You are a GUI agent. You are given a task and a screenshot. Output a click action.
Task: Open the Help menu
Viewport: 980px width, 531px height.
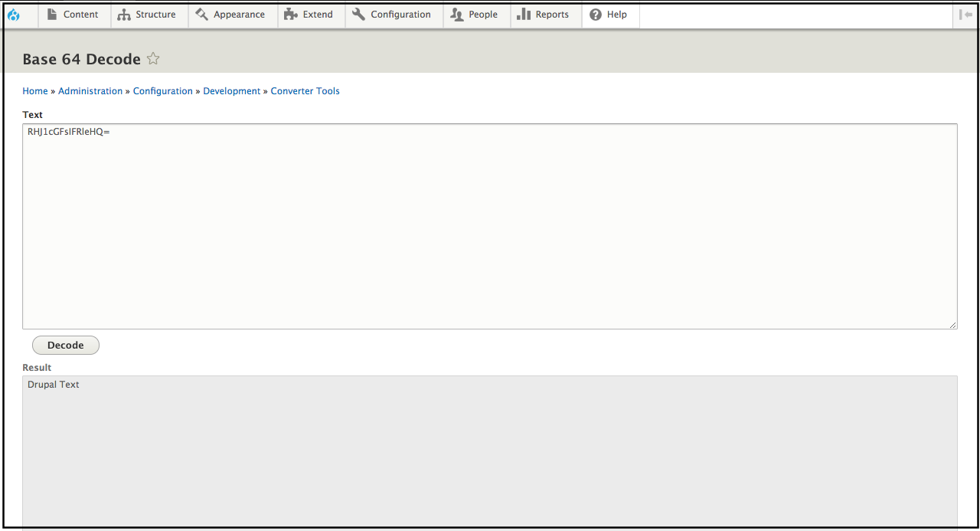(x=609, y=15)
